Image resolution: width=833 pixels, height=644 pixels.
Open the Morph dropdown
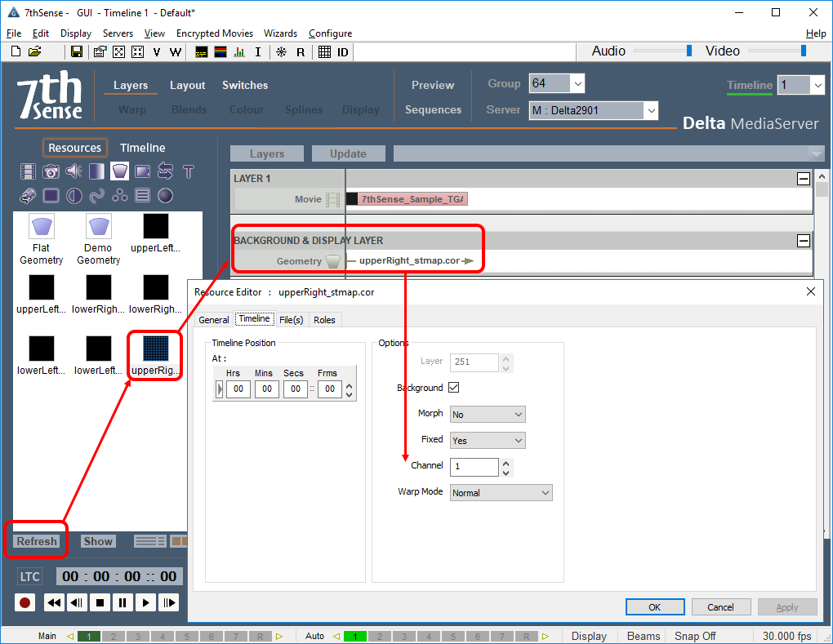(x=488, y=414)
